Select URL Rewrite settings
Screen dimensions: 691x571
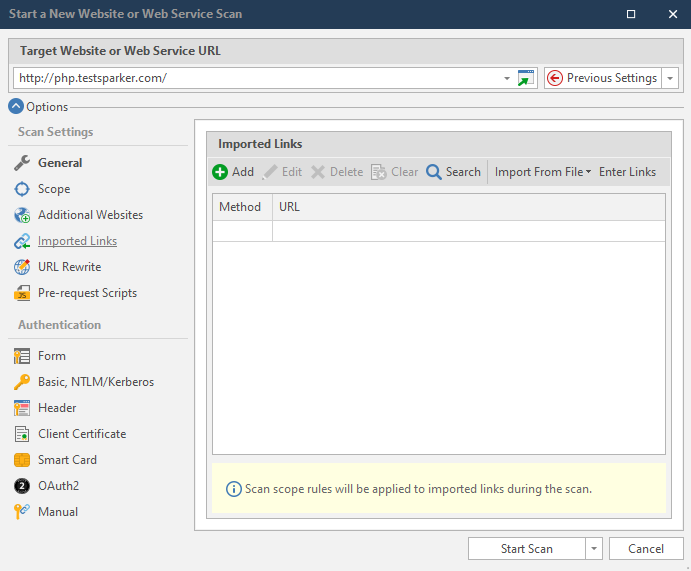69,267
